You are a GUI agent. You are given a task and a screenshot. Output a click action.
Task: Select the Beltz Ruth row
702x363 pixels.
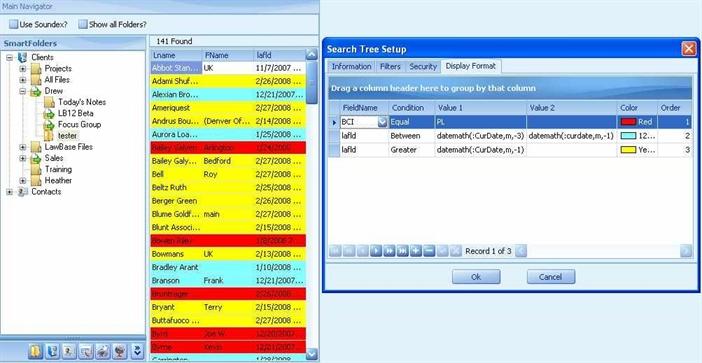(x=228, y=188)
